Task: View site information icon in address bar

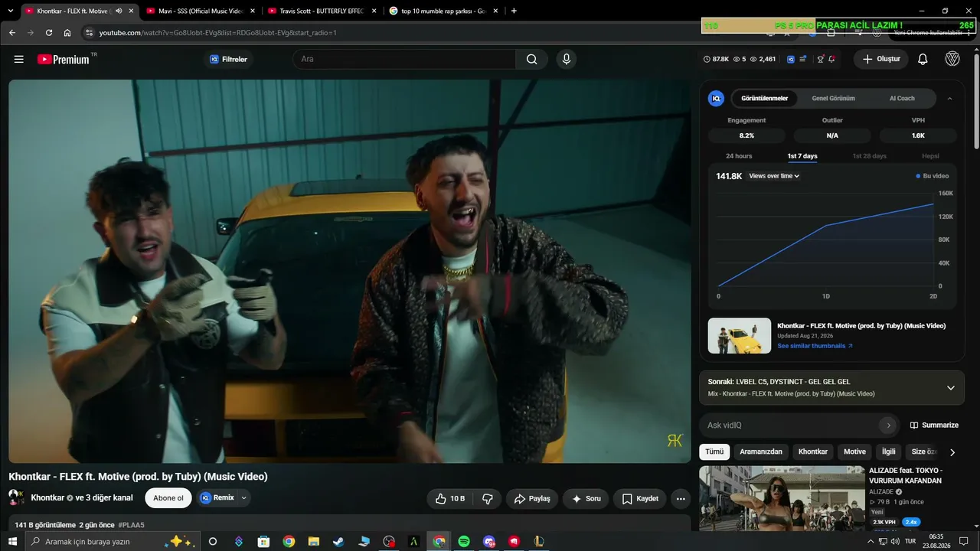Action: click(x=89, y=33)
